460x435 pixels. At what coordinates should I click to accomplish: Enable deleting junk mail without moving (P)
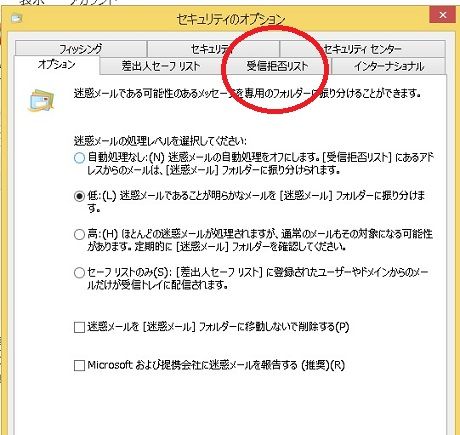tap(79, 327)
